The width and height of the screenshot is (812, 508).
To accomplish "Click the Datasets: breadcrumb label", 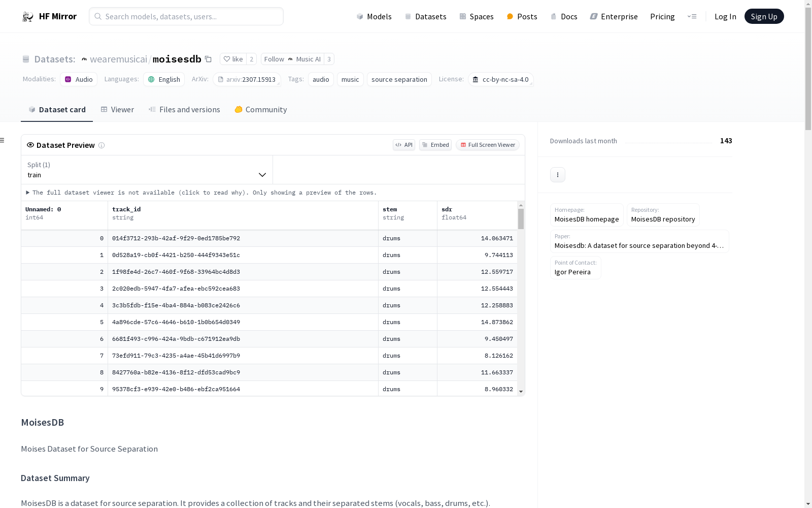I will pyautogui.click(x=55, y=59).
